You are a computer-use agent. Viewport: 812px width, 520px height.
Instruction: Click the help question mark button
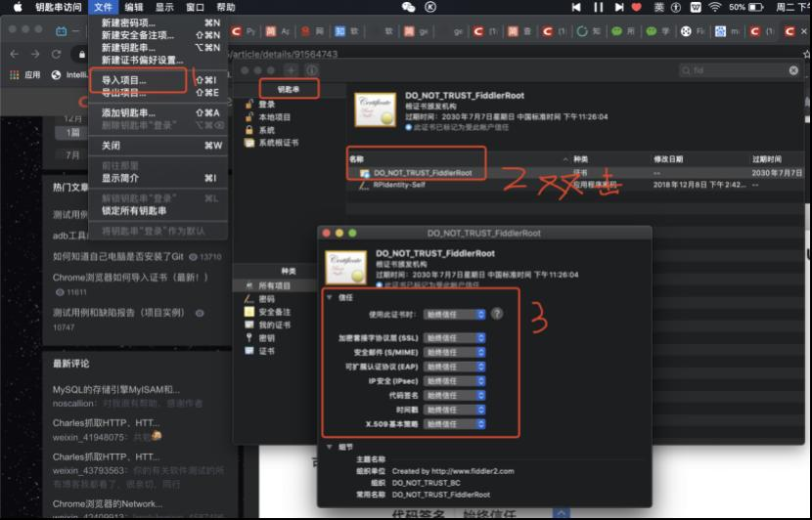tap(497, 314)
